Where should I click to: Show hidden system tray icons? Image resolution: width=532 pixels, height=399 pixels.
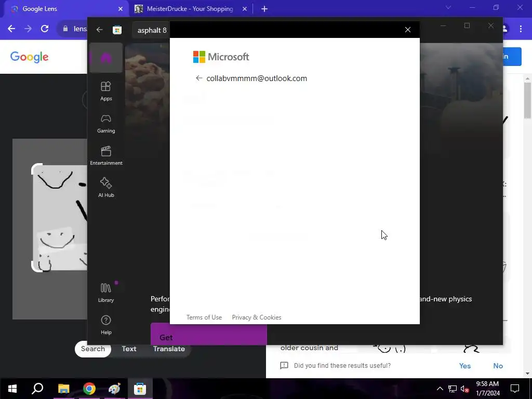pyautogui.click(x=440, y=389)
